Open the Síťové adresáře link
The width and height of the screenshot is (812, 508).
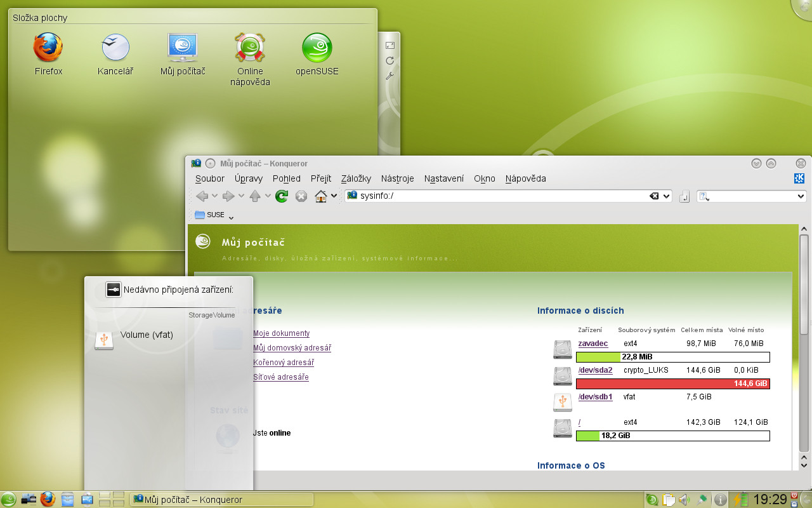pos(281,377)
